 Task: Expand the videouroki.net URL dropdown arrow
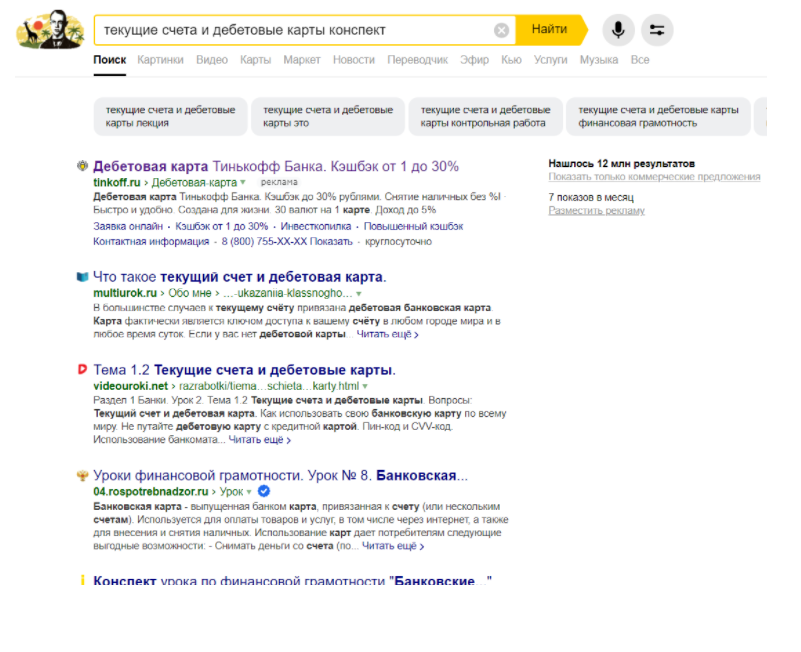(365, 386)
